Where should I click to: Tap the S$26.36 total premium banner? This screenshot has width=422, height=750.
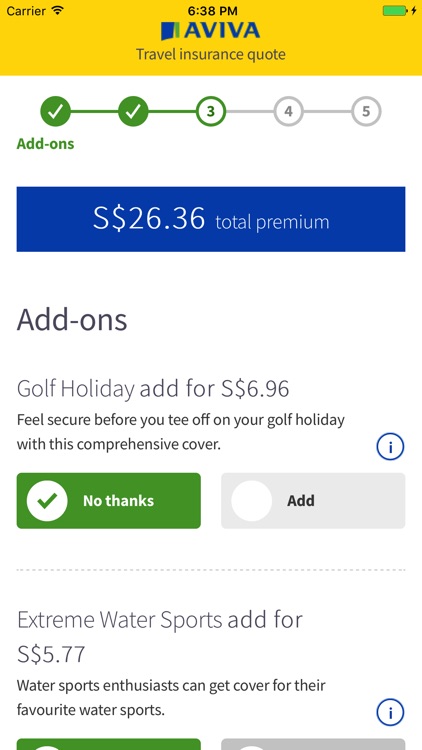(211, 219)
